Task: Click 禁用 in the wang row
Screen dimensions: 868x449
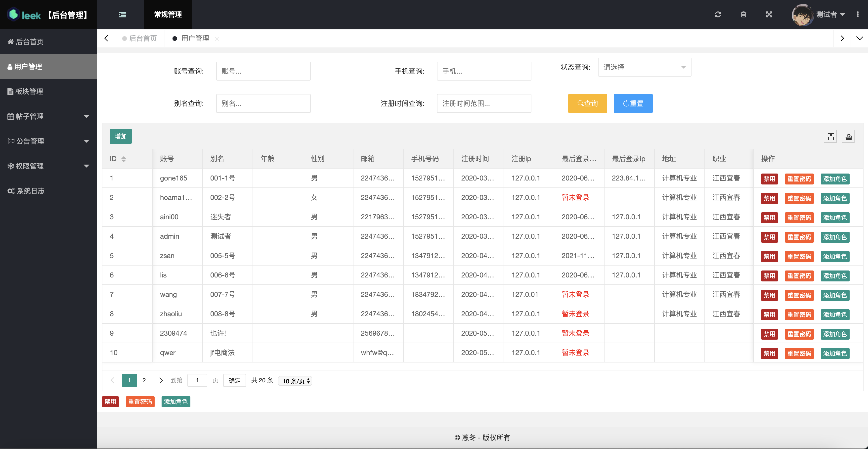Action: click(769, 295)
